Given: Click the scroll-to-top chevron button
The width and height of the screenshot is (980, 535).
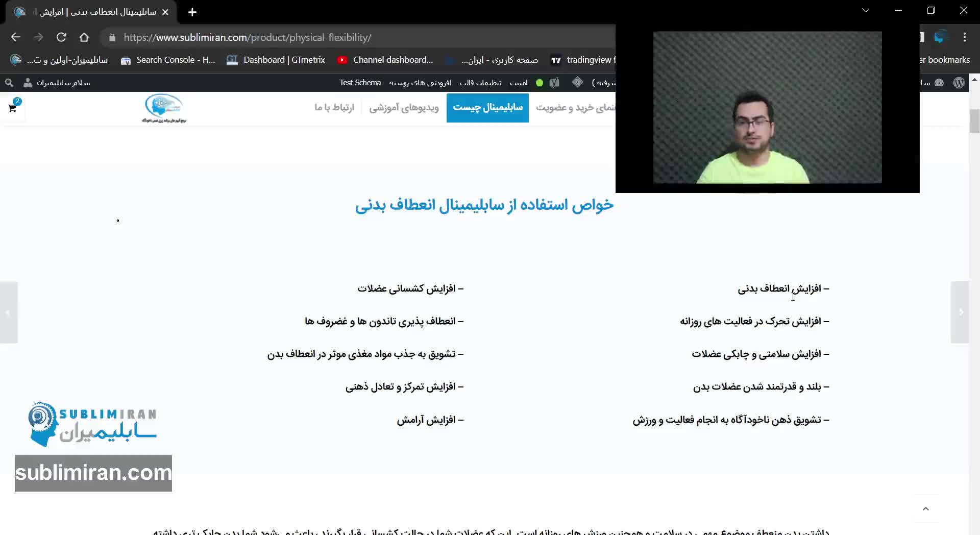Looking at the screenshot, I should click(925, 508).
